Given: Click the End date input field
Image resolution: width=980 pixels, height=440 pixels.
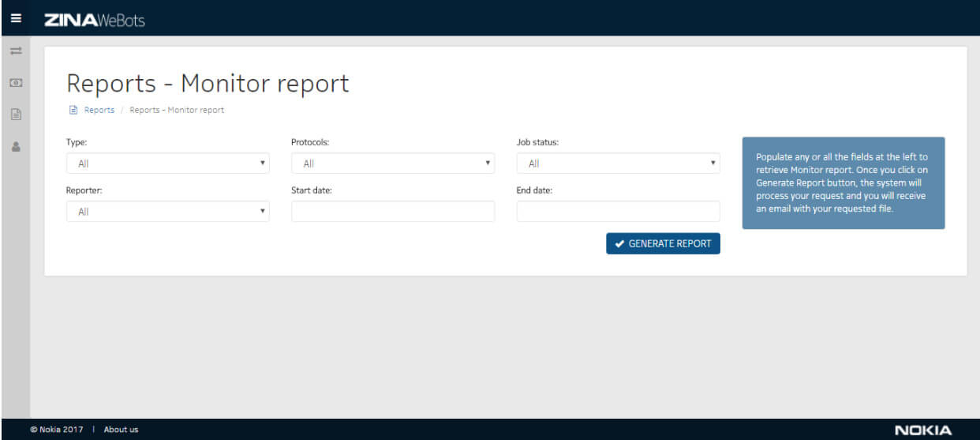Looking at the screenshot, I should [x=618, y=212].
